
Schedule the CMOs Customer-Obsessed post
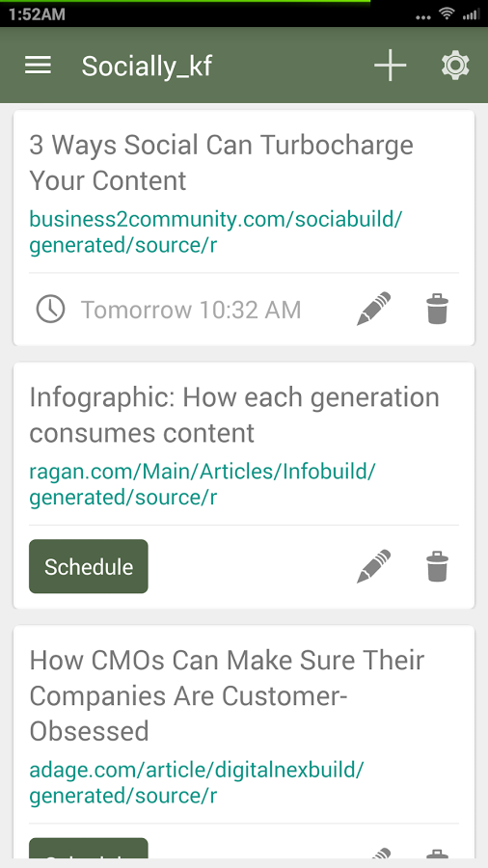[x=89, y=847]
